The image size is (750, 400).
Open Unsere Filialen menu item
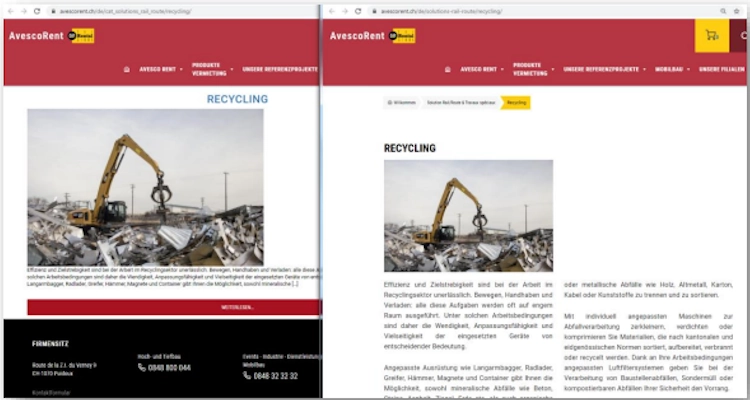coord(722,69)
